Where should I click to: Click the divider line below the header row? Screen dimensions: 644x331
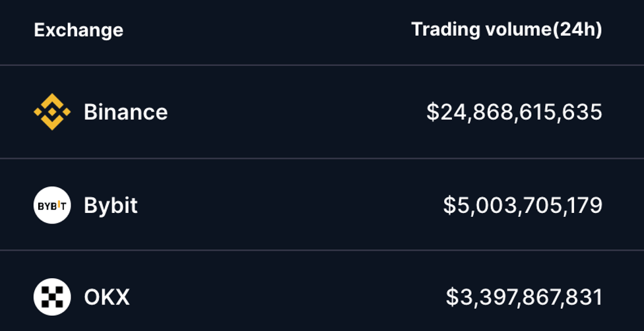point(322,65)
